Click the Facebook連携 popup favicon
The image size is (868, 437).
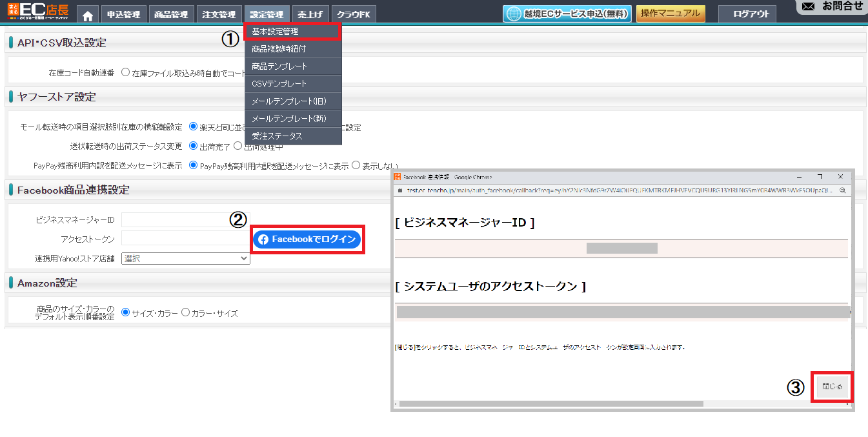tap(398, 176)
